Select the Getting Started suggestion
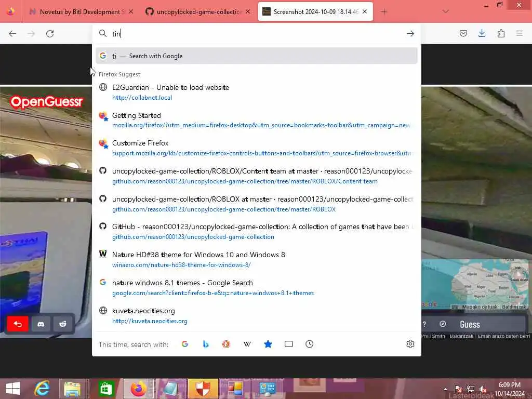Viewport: 532px width, 399px height. (x=257, y=120)
